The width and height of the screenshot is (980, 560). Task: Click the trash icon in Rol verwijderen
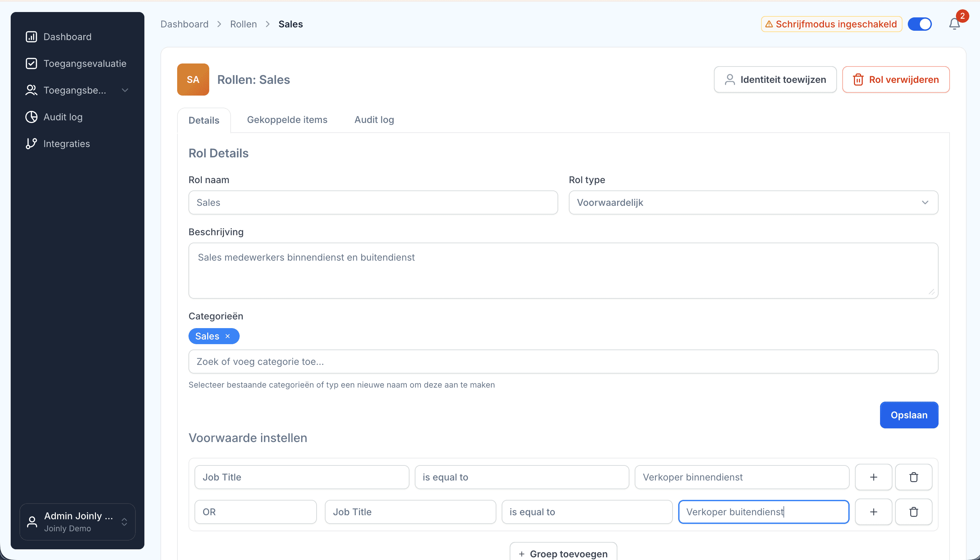coord(858,80)
